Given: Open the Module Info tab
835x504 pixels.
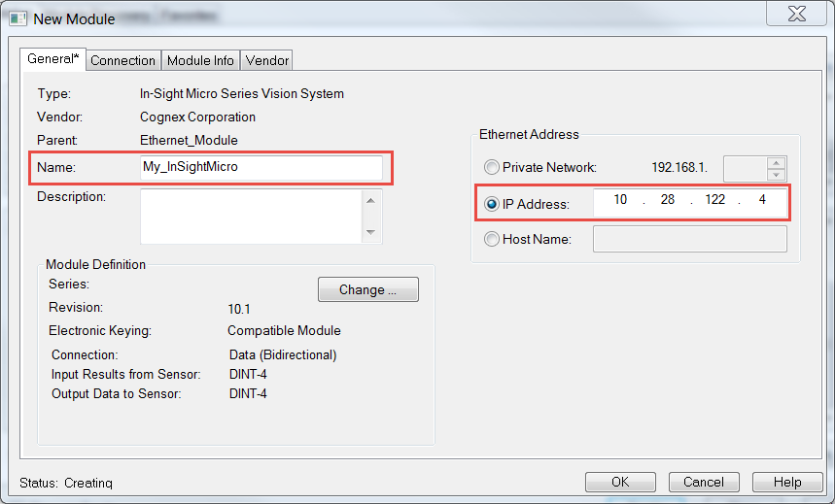Looking at the screenshot, I should click(x=200, y=60).
